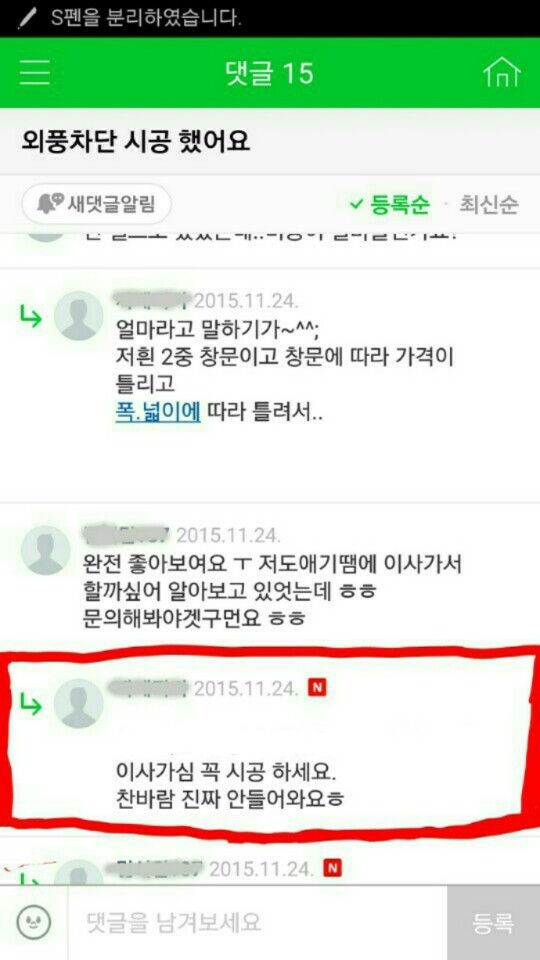This screenshot has width=540, height=960.
Task: Select the highlighted 이사가심 꼭 시공 하세요 reply
Action: point(268,742)
